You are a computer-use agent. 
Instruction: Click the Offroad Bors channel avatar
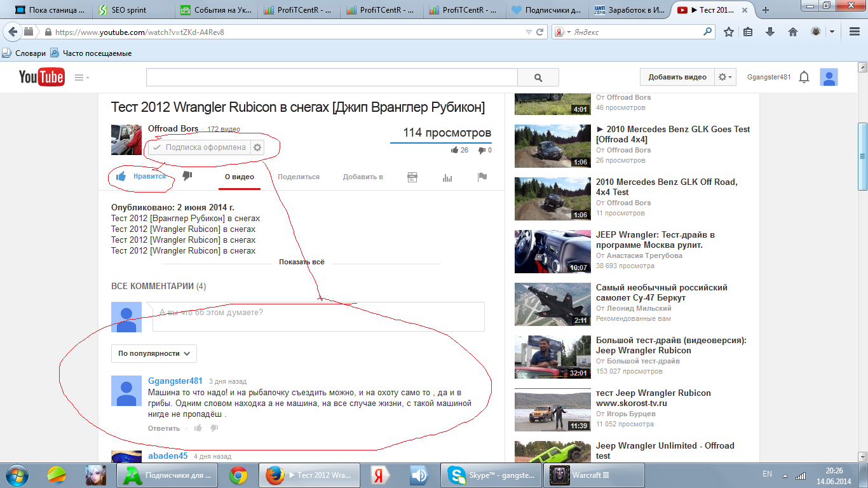tap(126, 140)
